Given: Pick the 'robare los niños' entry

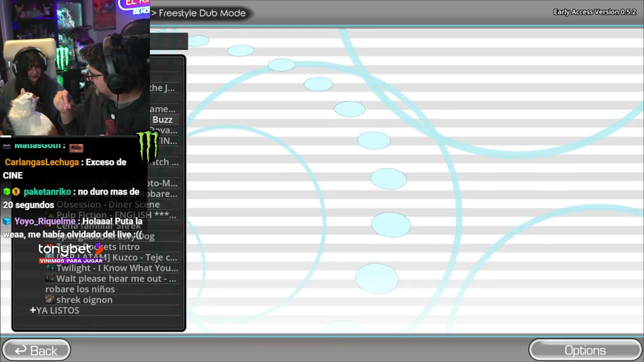Looking at the screenshot, I should (80, 289).
